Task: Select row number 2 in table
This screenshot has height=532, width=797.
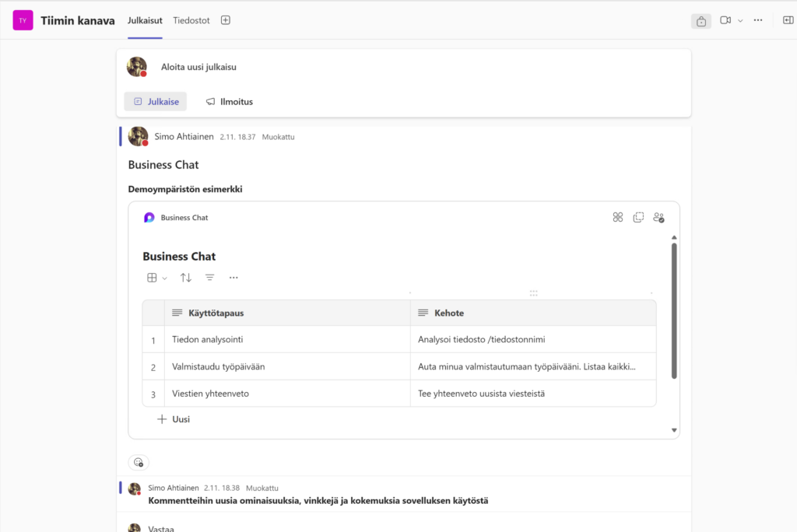Action: tap(153, 367)
